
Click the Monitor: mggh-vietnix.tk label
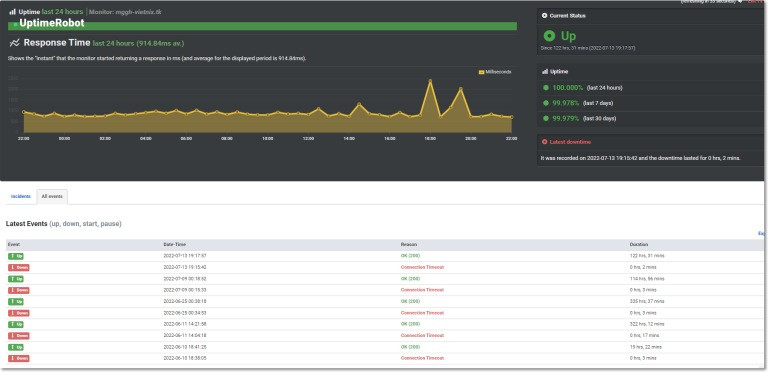pos(125,12)
